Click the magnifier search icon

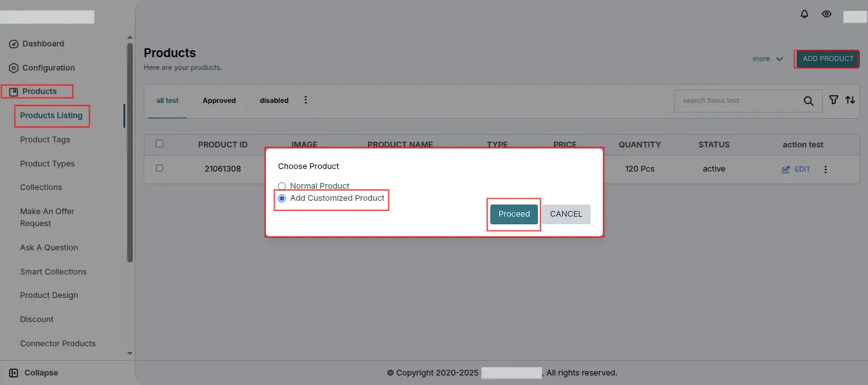[x=808, y=101]
